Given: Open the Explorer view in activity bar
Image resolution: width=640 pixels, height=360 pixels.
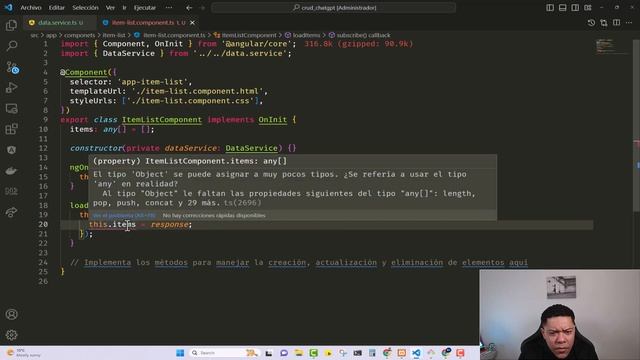Looking at the screenshot, I should 11,25.
